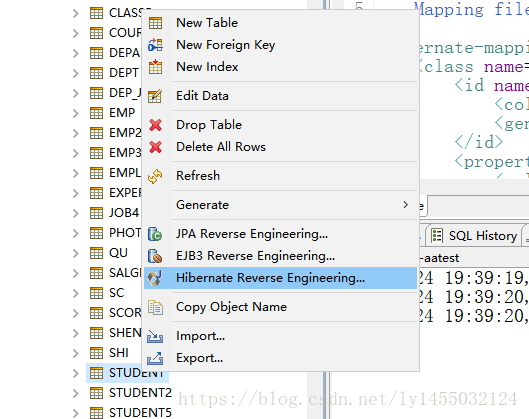Select the SC table label
The width and height of the screenshot is (529, 419).
tap(117, 293)
